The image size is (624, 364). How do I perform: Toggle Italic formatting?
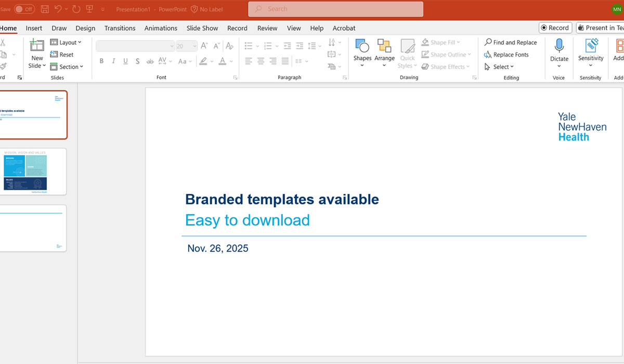pyautogui.click(x=113, y=61)
